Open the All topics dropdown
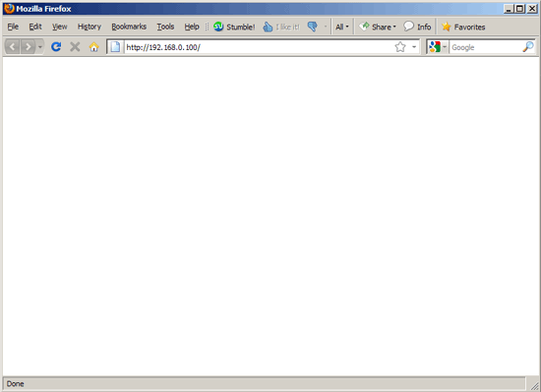Viewport: 541px width, 392px height. [342, 27]
